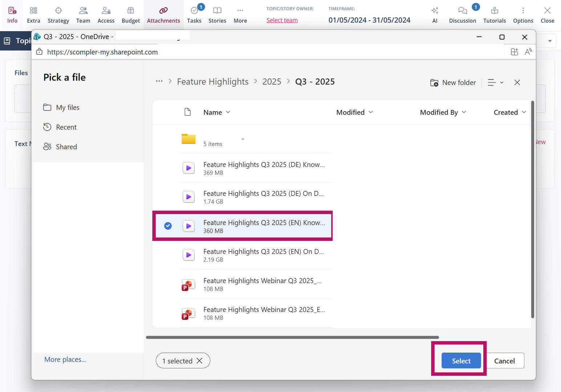Uncheck the selected Feature Highlights (EN) Know file
The height and width of the screenshot is (392, 561).
tap(168, 226)
